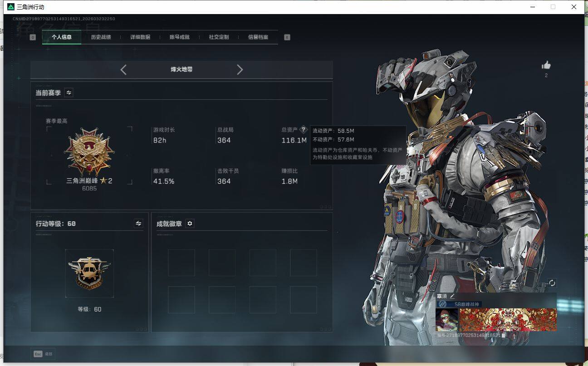This screenshot has width=588, height=366.
Task: Select the 社交定制 tab
Action: click(219, 37)
